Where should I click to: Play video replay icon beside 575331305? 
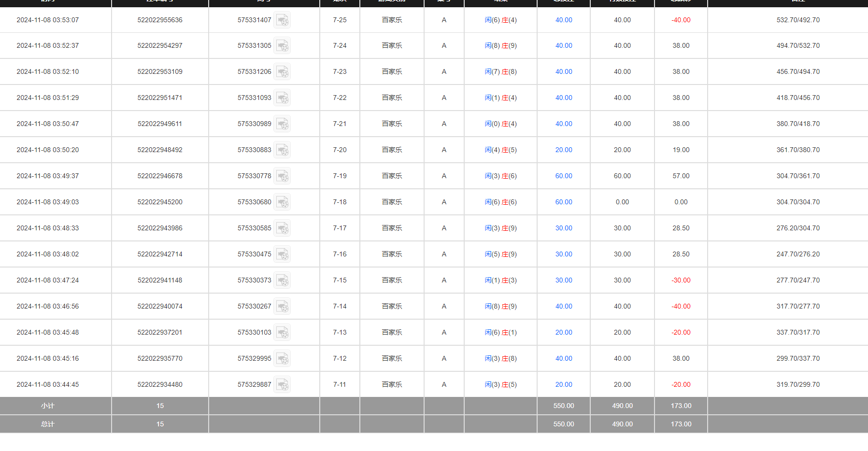282,46
